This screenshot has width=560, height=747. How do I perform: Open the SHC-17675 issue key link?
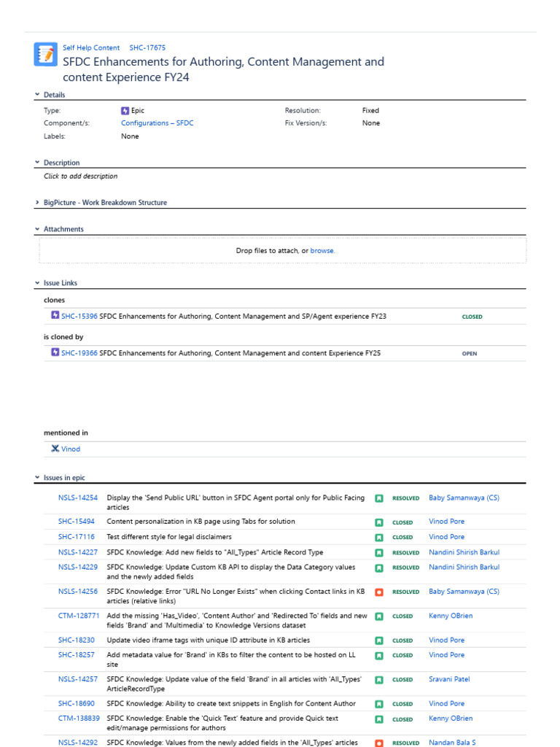(x=147, y=47)
